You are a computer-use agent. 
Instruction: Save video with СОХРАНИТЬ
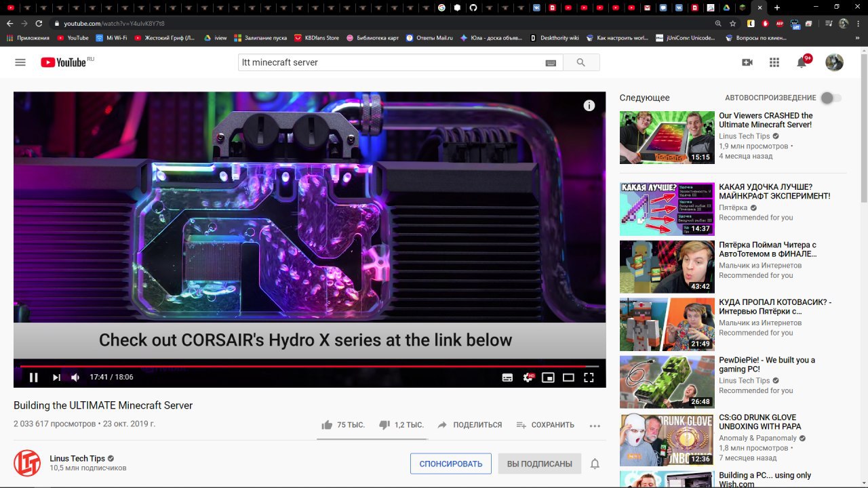545,425
